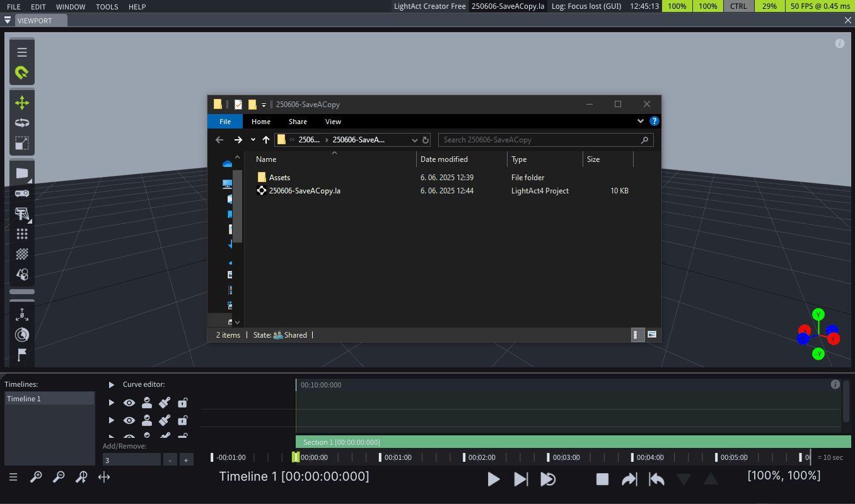
Task: Select the Move tool in viewport toolbar
Action: click(22, 103)
